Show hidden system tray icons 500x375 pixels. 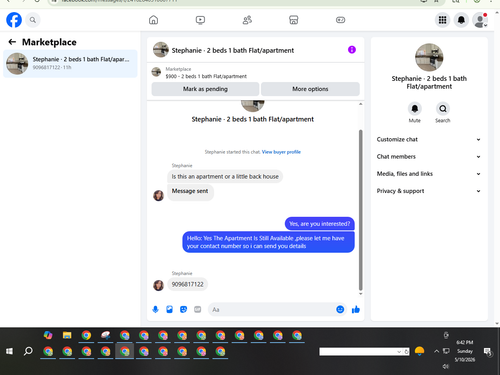[x=436, y=351]
